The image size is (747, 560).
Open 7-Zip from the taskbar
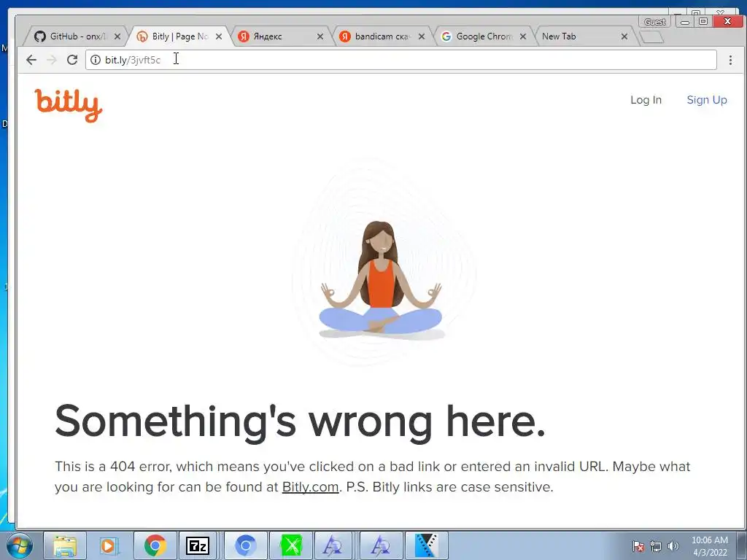(x=197, y=545)
